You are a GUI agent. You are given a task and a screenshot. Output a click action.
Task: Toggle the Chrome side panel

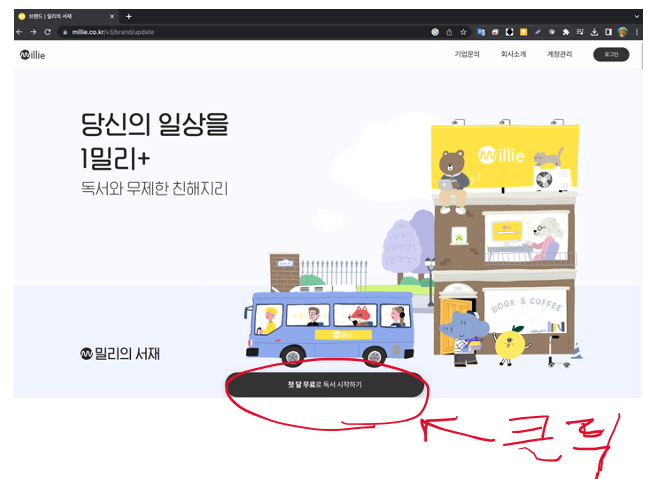[x=608, y=32]
